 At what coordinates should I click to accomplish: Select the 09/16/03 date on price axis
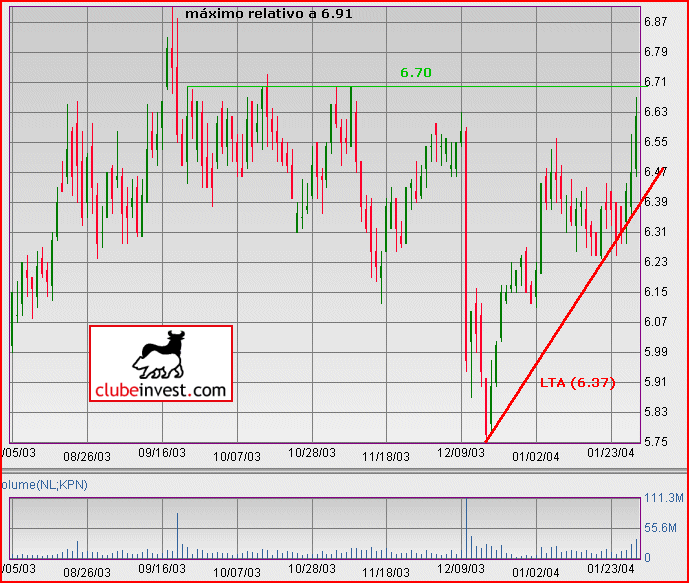click(x=162, y=453)
